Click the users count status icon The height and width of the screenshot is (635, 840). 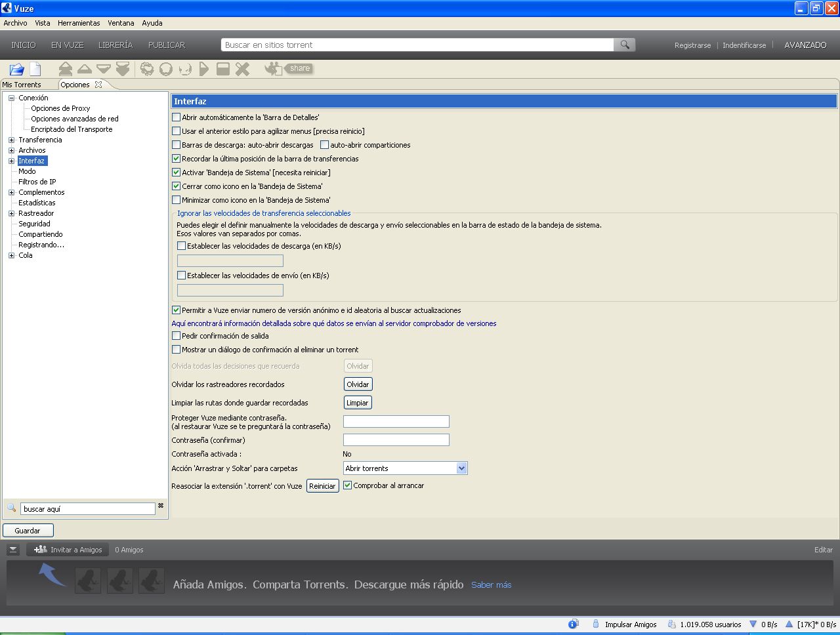pyautogui.click(x=671, y=624)
